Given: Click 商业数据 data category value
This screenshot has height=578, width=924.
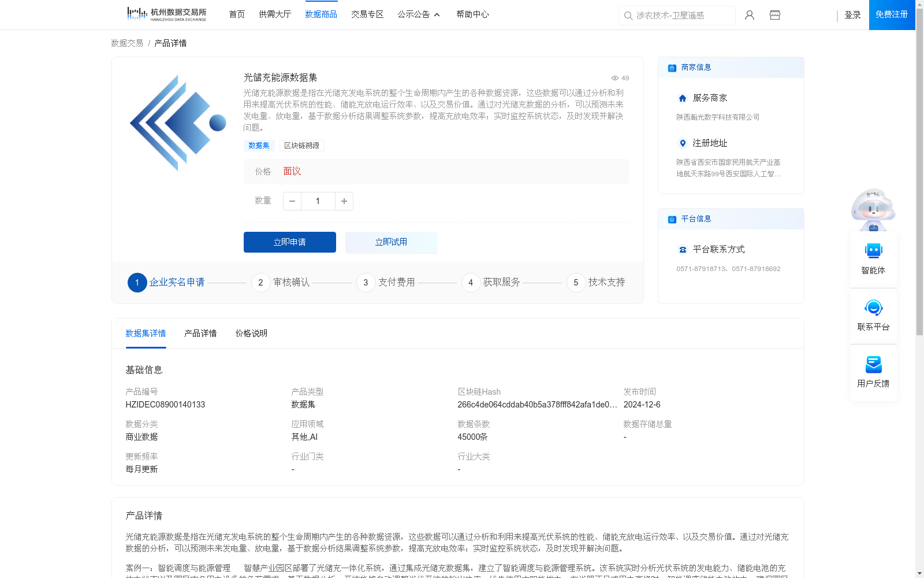Looking at the screenshot, I should [x=141, y=437].
